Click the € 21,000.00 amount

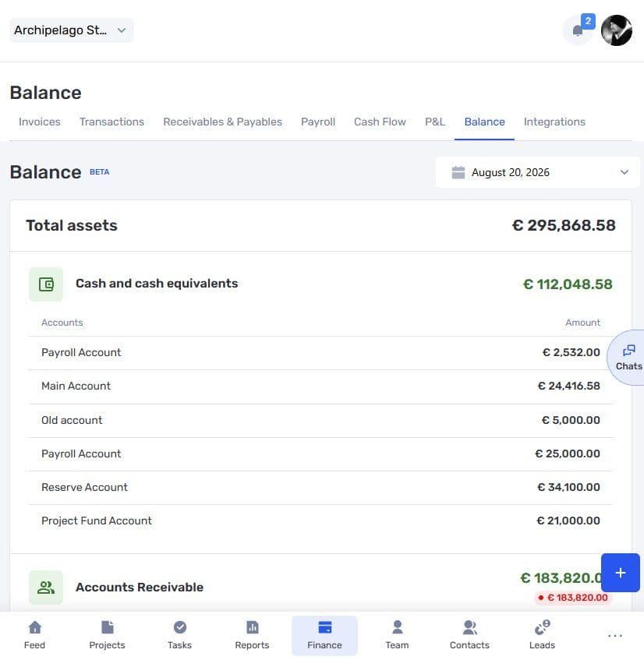[568, 521]
